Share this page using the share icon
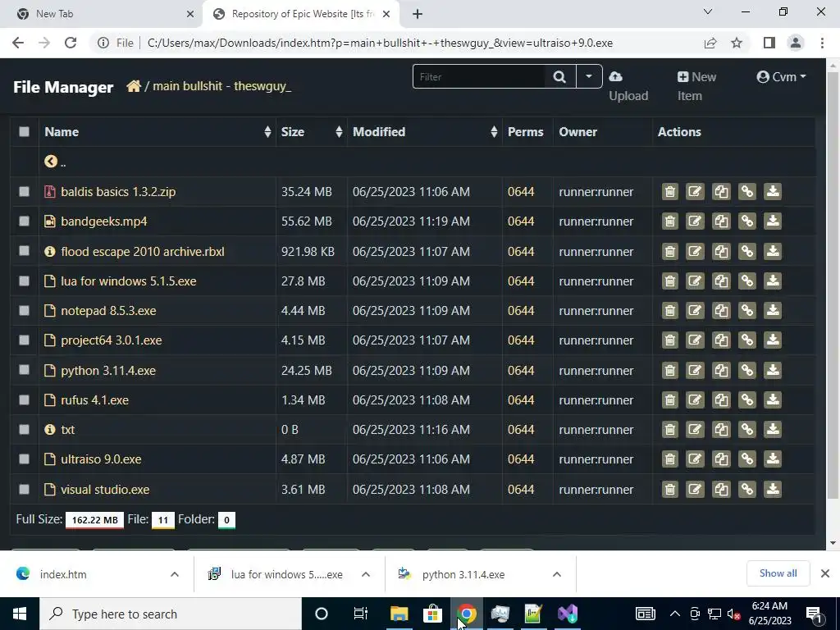The height and width of the screenshot is (630, 840). 710,43
